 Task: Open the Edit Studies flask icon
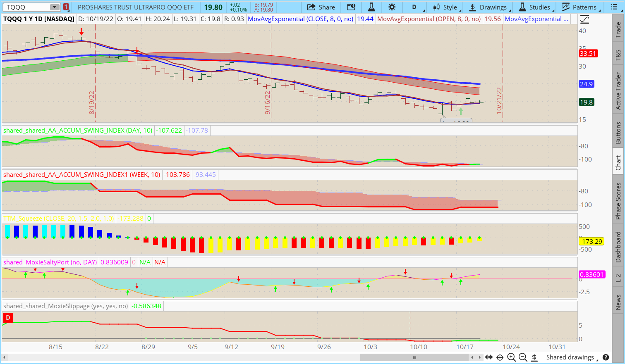tap(371, 7)
